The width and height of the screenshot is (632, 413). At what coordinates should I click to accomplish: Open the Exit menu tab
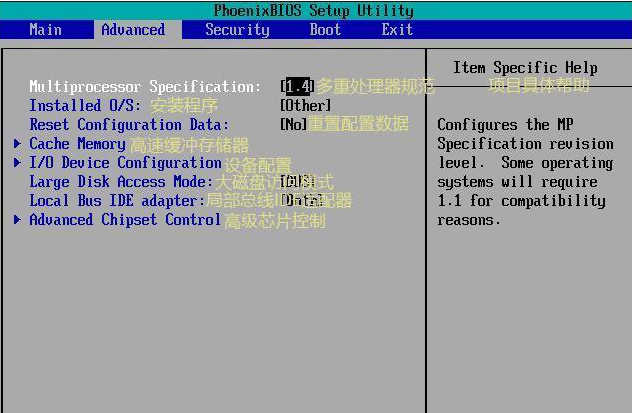click(397, 30)
